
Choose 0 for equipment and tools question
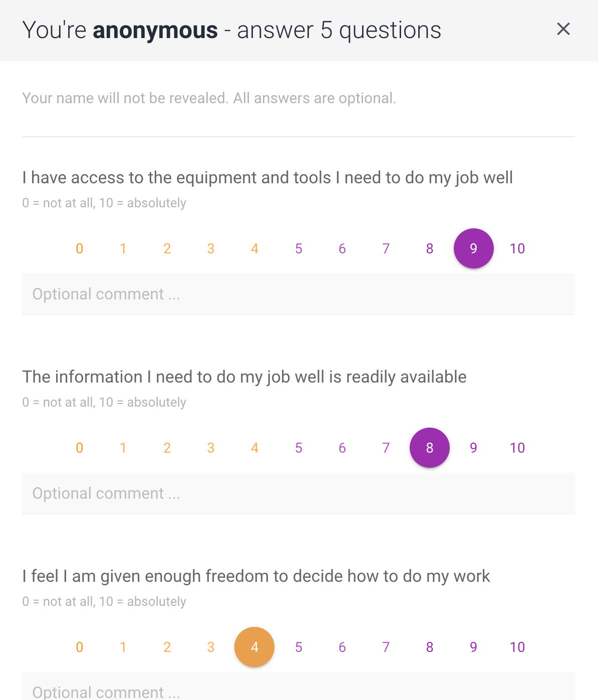point(79,248)
